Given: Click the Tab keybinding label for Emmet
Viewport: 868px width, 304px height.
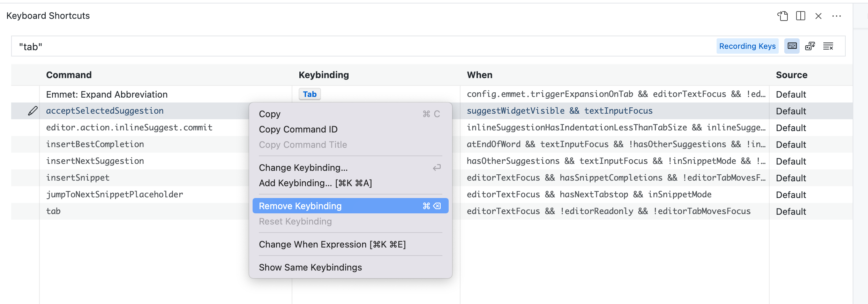Looking at the screenshot, I should pyautogui.click(x=309, y=94).
